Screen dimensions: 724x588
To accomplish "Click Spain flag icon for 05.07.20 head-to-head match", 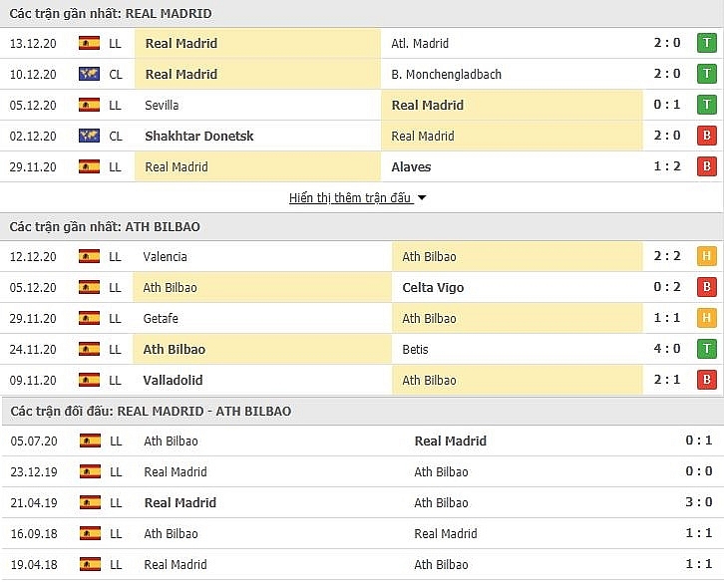I will tap(90, 441).
